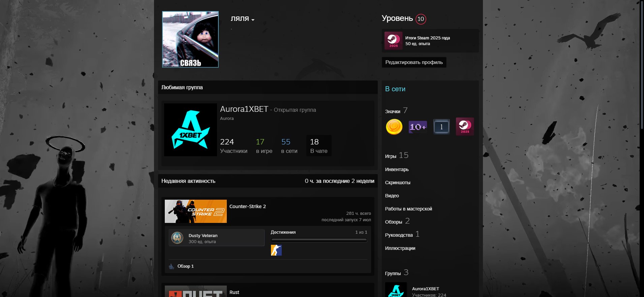Open Видео section

coord(392,196)
